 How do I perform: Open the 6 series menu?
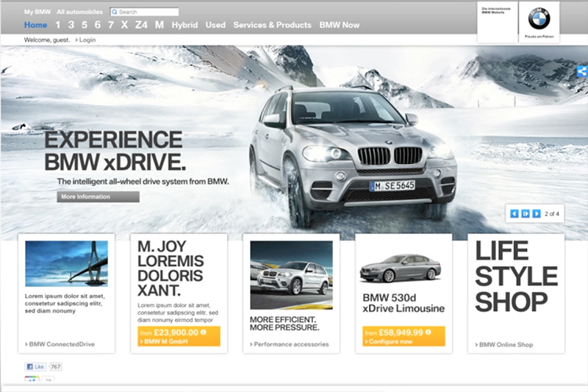[x=98, y=25]
